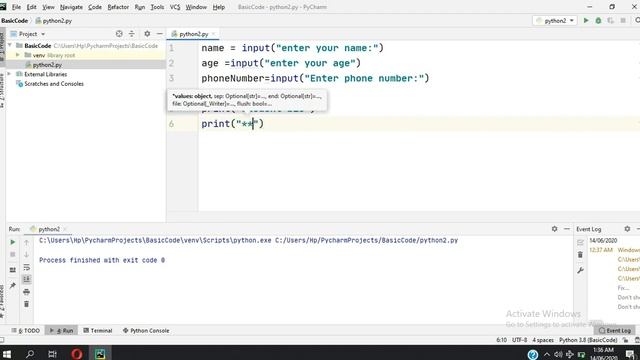Click the 6:10 line and column indicator

pyautogui.click(x=501, y=340)
